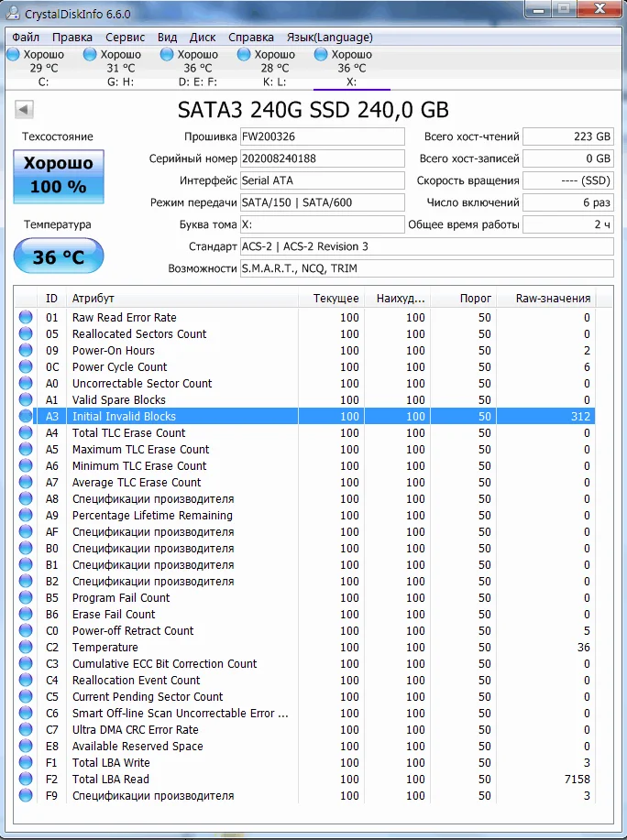Click status icon for Raw Read Error Rate
The image size is (627, 840).
26,317
